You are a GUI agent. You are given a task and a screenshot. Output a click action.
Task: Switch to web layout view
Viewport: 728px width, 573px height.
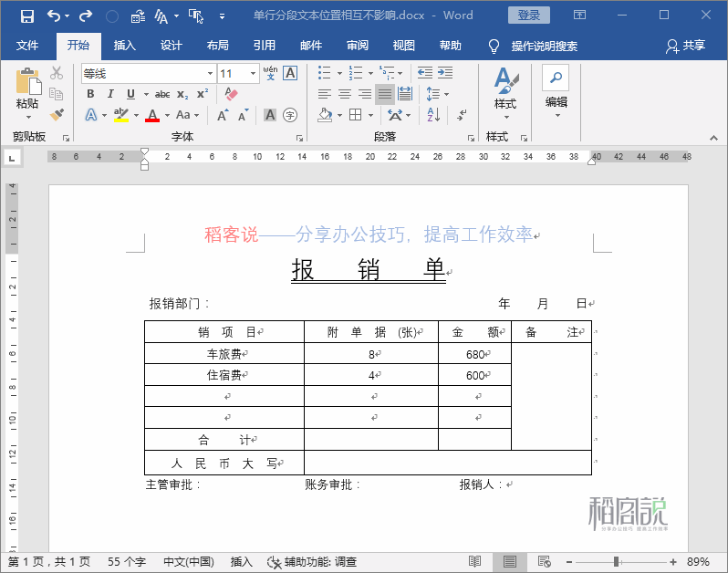[x=544, y=562]
